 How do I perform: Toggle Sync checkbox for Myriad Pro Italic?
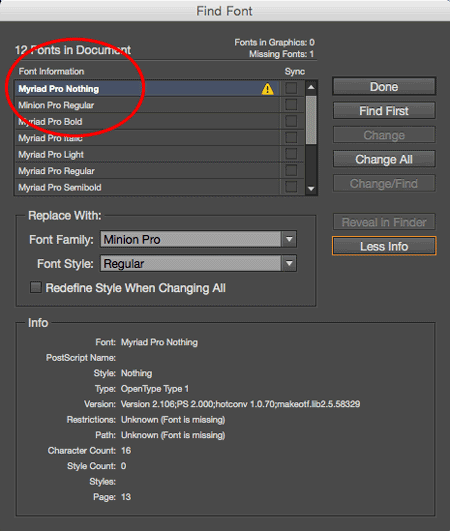pyautogui.click(x=291, y=137)
